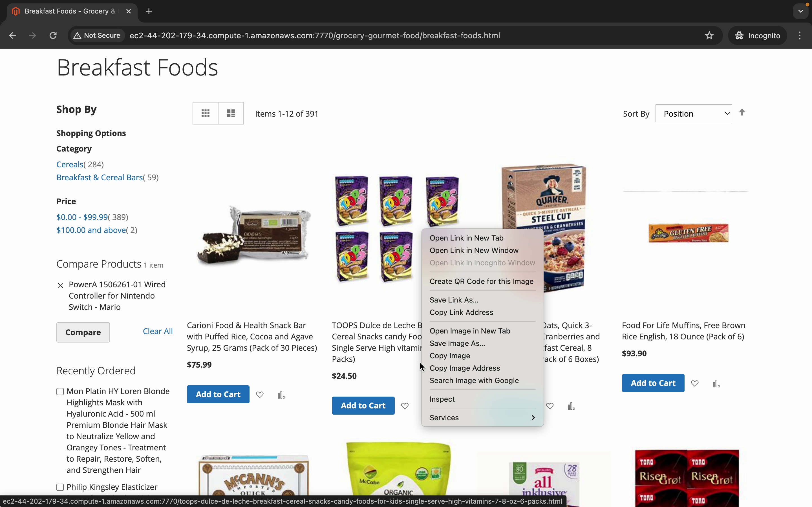Remove PowerA controller from compare list
Screen dimensions: 812x507
(60, 285)
